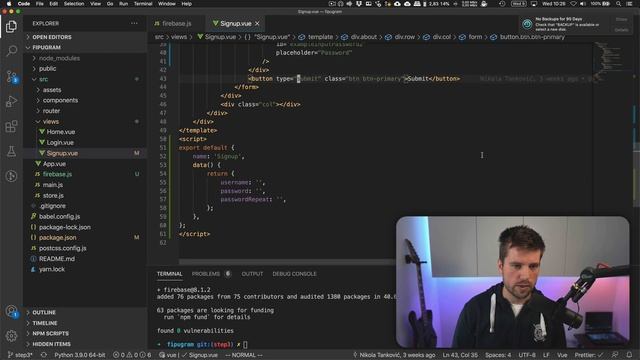
Task: Click button.btn.btn-primary breadcrumb item
Action: 527,37
